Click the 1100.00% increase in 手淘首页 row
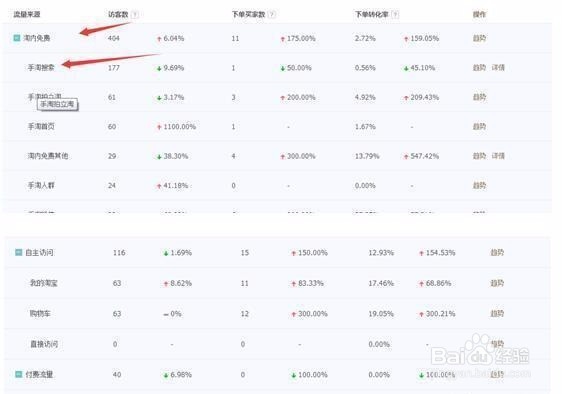The image size is (562, 394). click(180, 127)
